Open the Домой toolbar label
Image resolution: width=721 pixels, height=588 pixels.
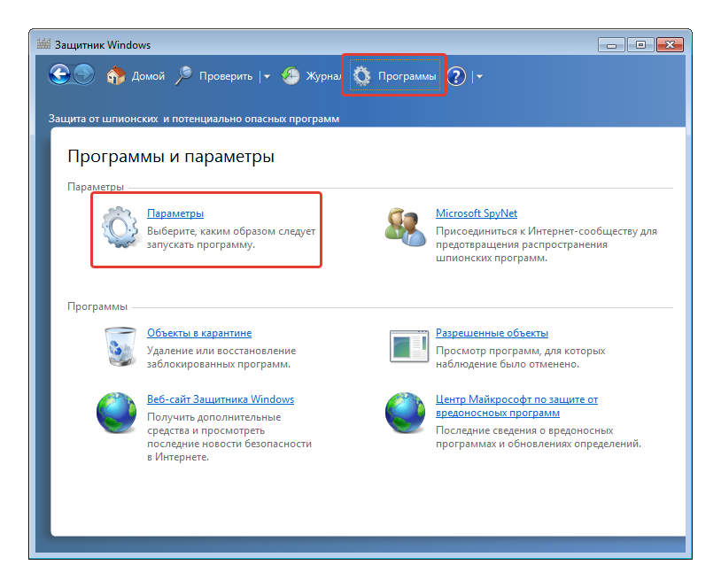pyautogui.click(x=148, y=76)
